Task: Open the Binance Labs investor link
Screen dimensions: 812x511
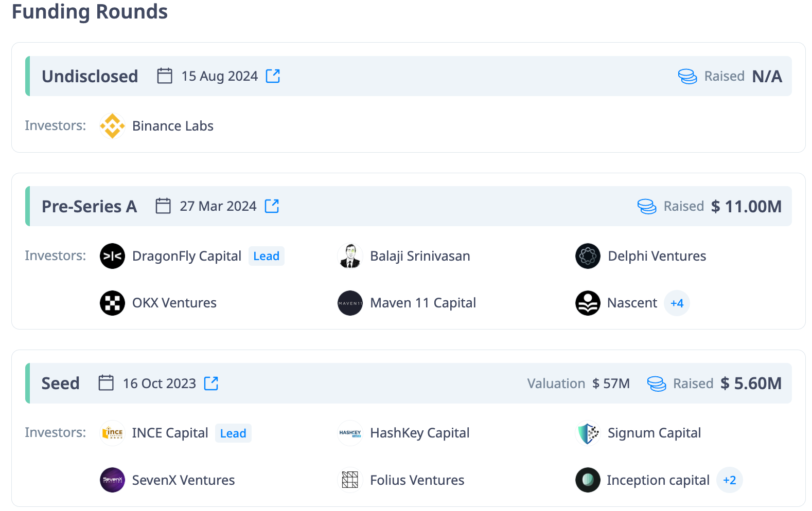Action: coord(173,126)
